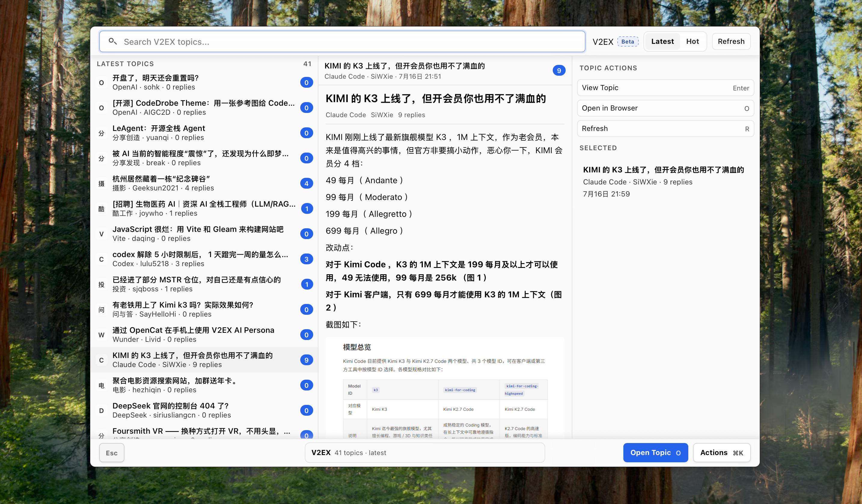Select topic 聚合电影资源搜索网站
862x504 pixels.
tap(204, 385)
